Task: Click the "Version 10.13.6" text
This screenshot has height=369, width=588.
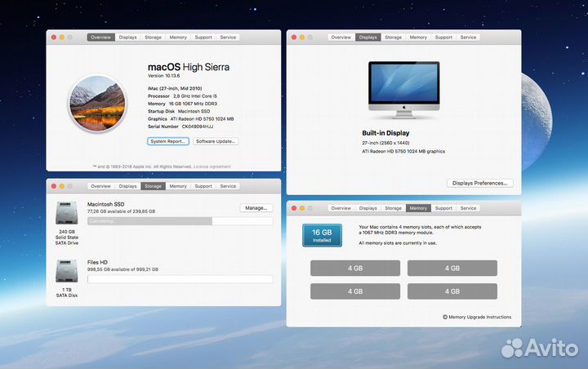Action: (164, 76)
